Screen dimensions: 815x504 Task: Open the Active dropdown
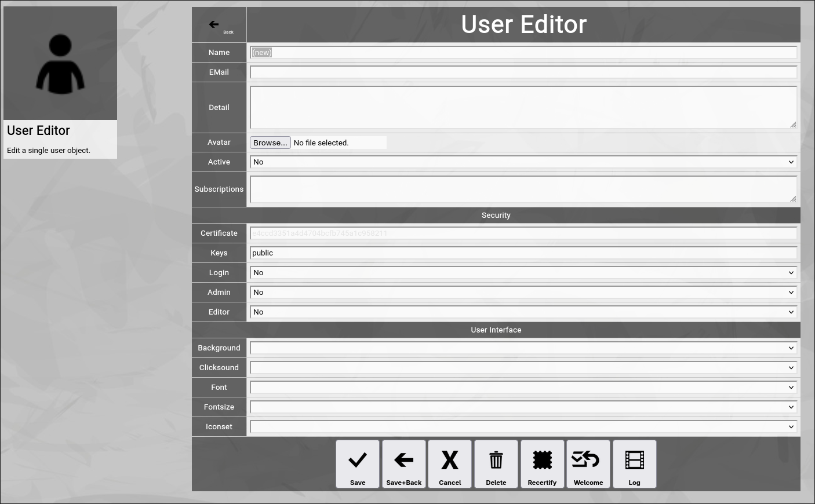(523, 162)
